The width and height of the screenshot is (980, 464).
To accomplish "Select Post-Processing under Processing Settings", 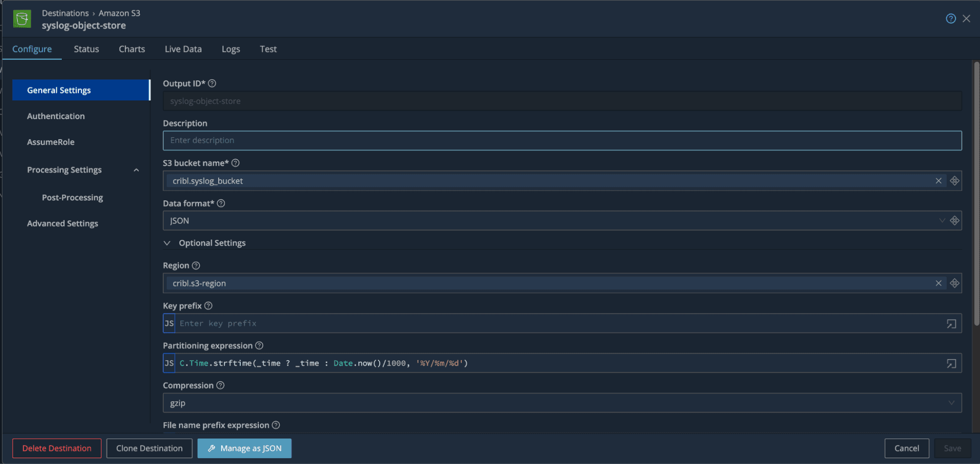I will pyautogui.click(x=72, y=197).
